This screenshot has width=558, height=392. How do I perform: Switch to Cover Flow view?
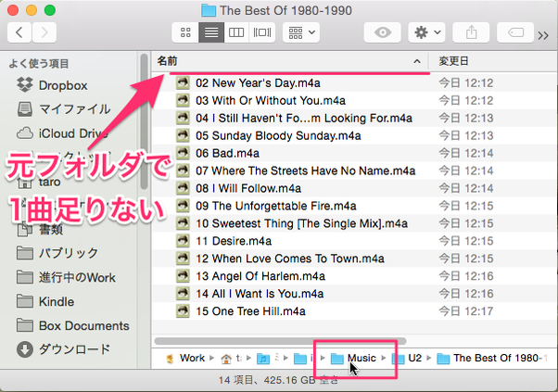tap(262, 32)
